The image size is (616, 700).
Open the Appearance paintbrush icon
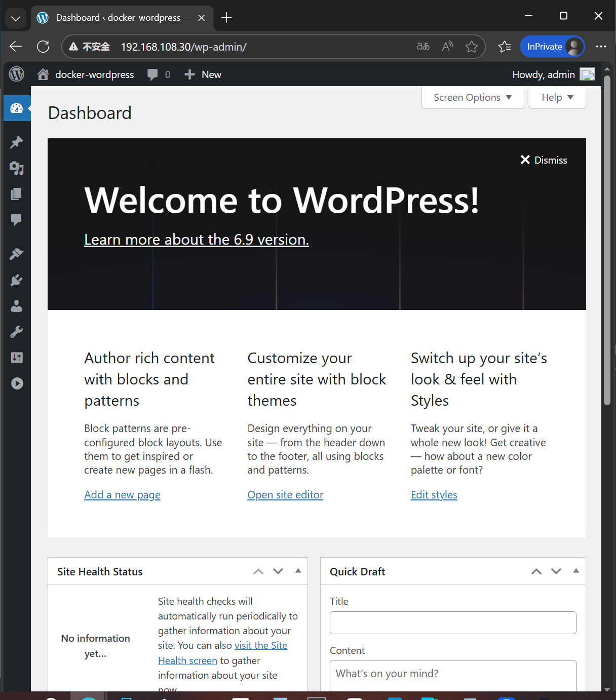click(17, 254)
